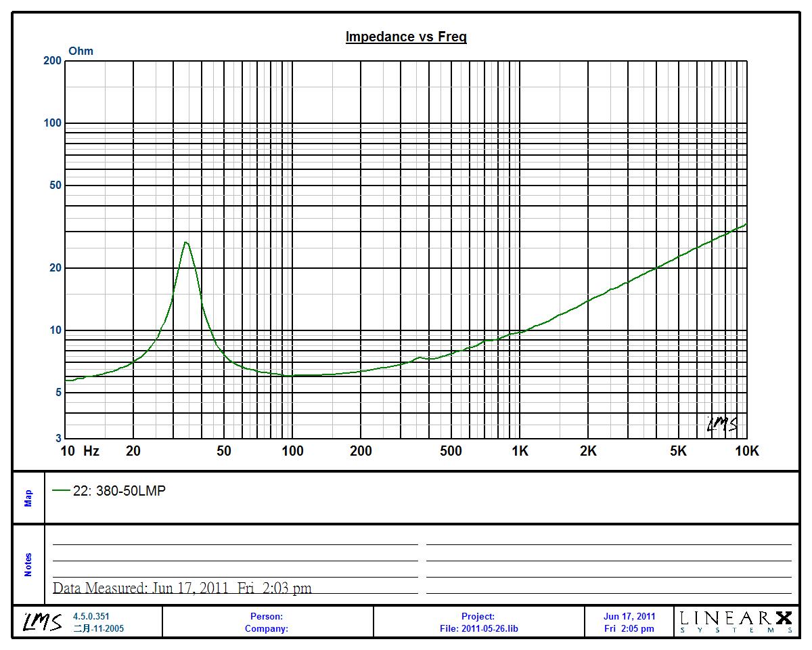This screenshot has width=812, height=650.
Task: Click the File: 2011-05-26.lib text
Action: point(478,628)
